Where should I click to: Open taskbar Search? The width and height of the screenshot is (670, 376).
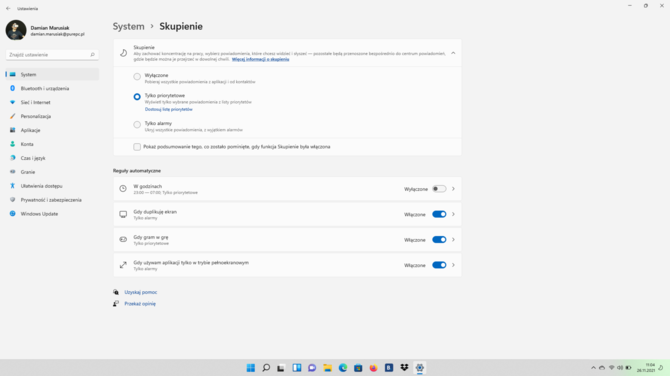(x=266, y=368)
